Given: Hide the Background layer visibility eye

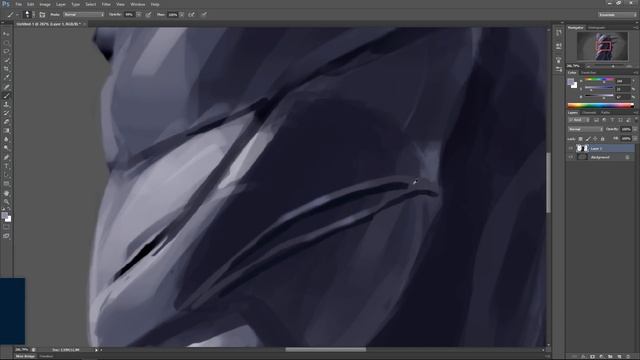Looking at the screenshot, I should (x=571, y=157).
